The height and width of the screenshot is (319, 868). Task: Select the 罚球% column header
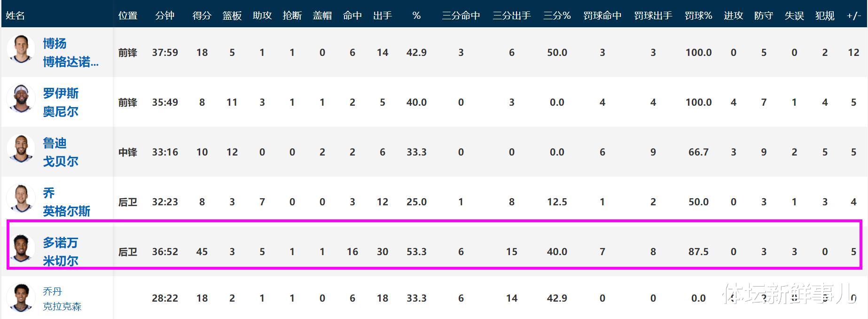698,16
